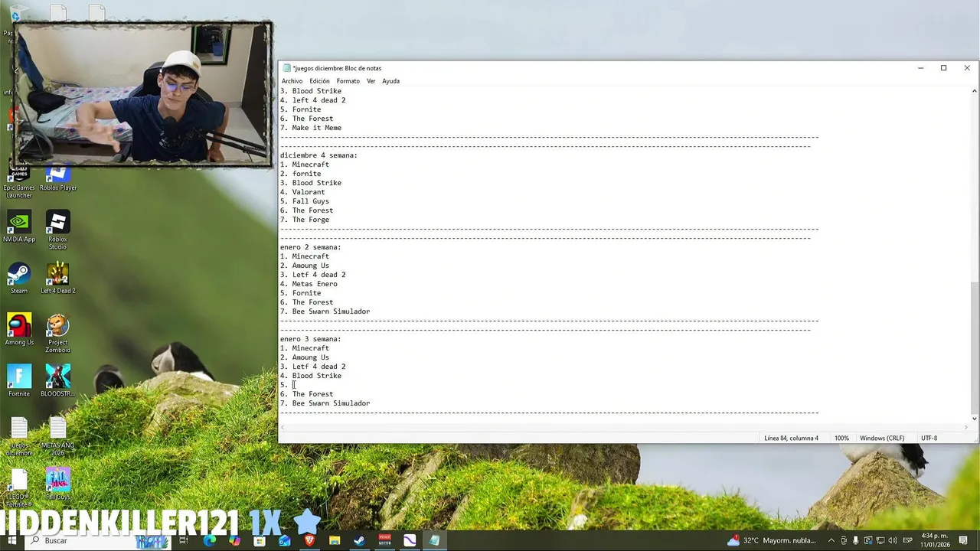
Task: Open Microsoft Store from the taskbar
Action: pos(260,540)
